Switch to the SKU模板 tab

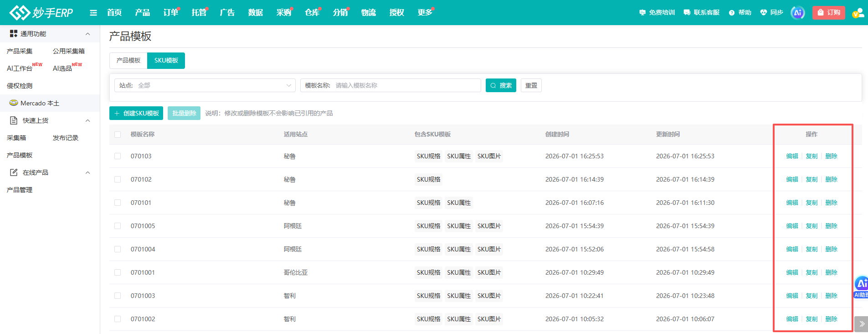166,61
